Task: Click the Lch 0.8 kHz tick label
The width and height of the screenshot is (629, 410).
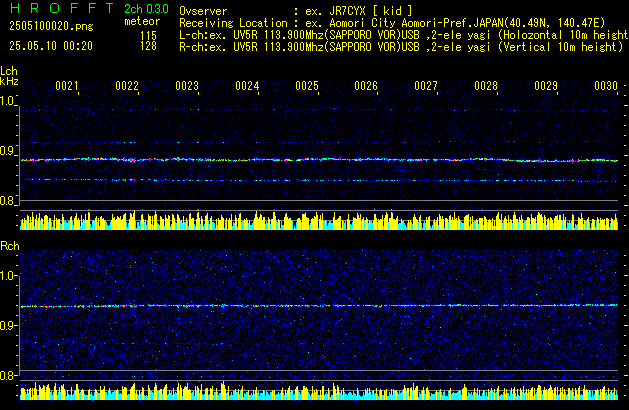Action: click(x=7, y=201)
